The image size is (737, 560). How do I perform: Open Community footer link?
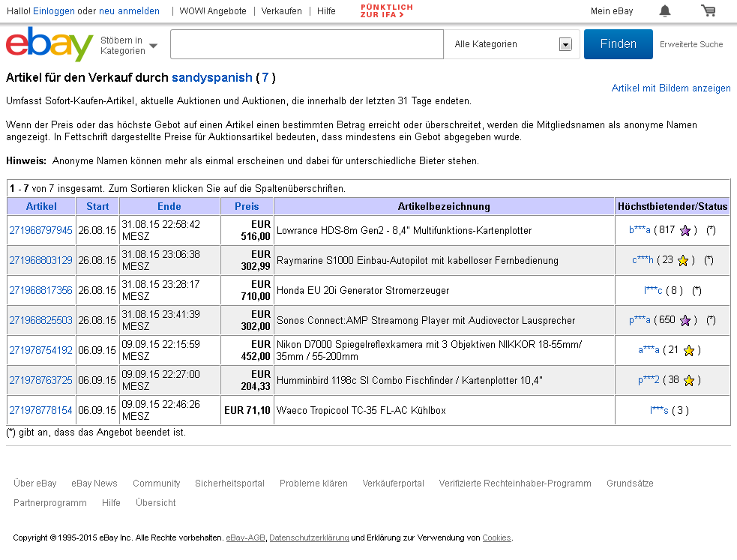click(157, 484)
